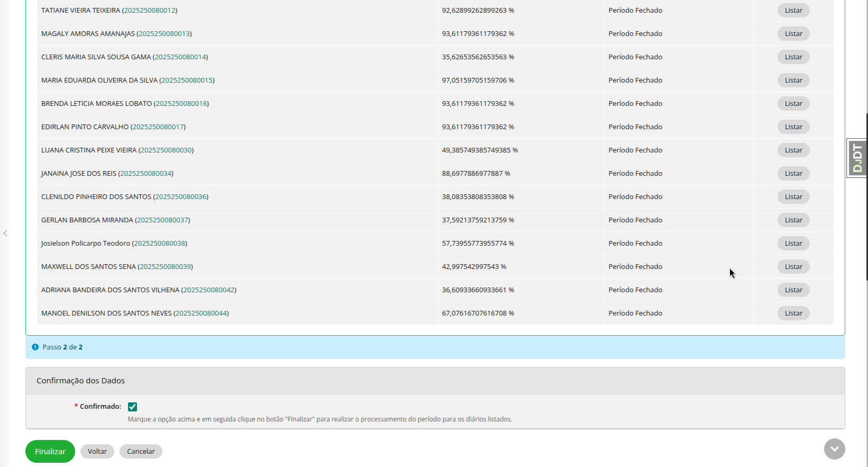The height and width of the screenshot is (467, 868).
Task: Click Listar for Brenda Leticia Moraes Lobato
Action: (x=793, y=103)
